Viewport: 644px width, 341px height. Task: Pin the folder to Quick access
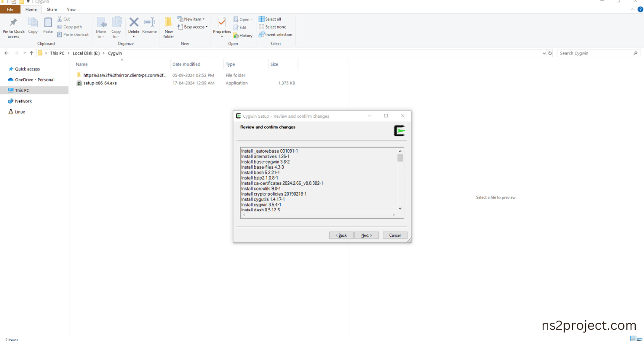pyautogui.click(x=13, y=28)
